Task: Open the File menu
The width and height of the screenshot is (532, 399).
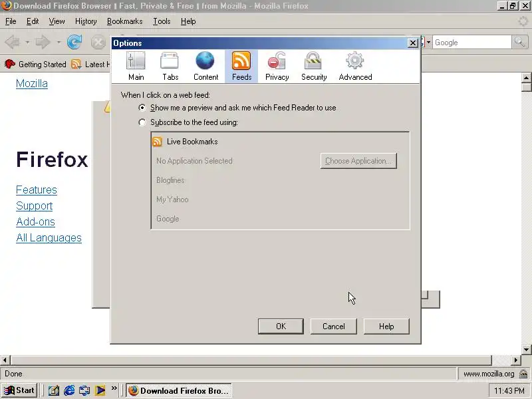Action: point(11,21)
